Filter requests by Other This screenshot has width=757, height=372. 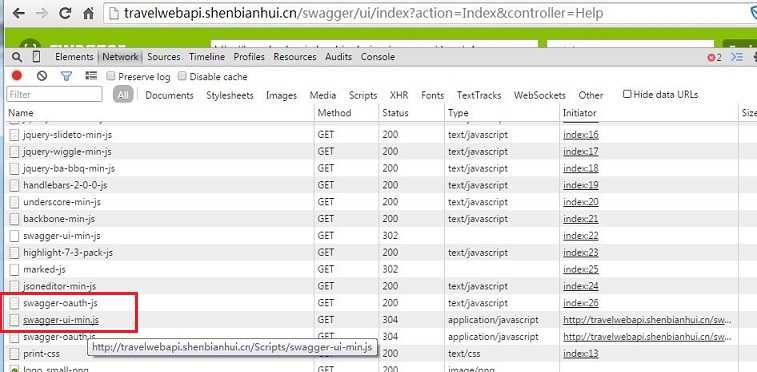pos(591,96)
